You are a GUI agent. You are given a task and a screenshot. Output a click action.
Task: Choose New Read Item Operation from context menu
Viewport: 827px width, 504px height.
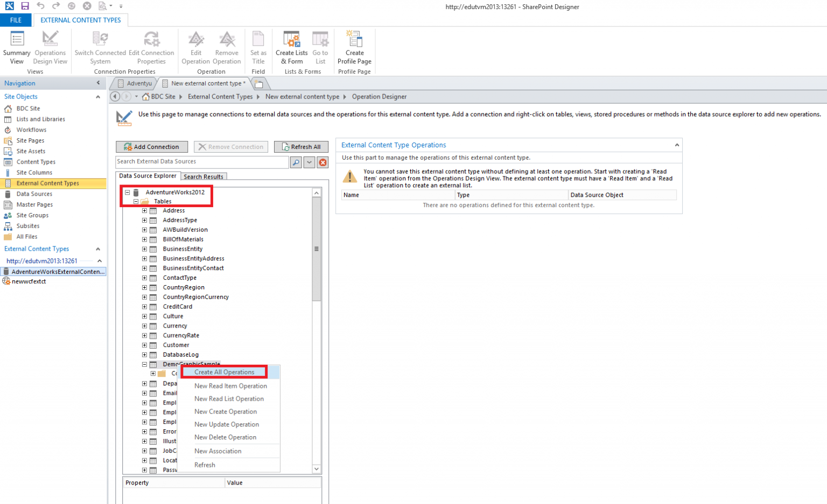[x=230, y=386]
